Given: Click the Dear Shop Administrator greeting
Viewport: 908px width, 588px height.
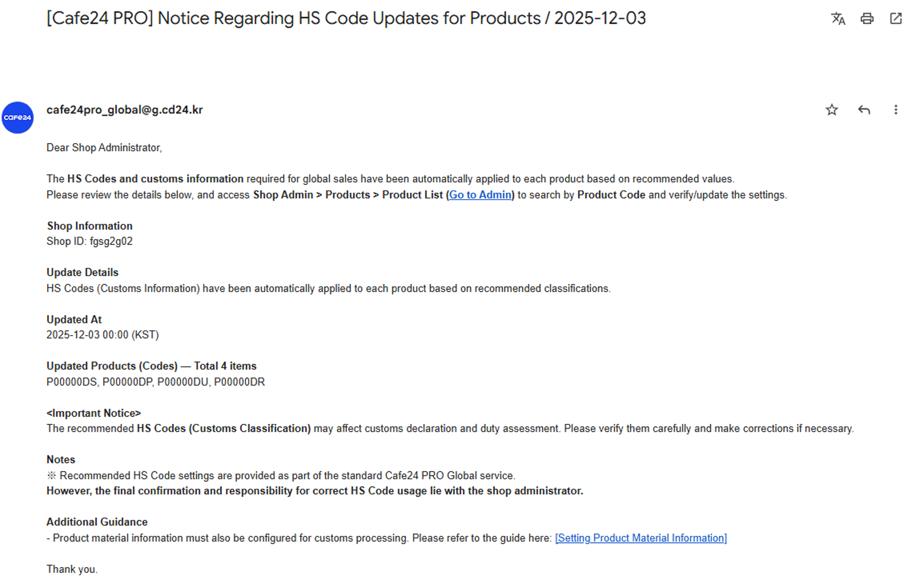Looking at the screenshot, I should coord(104,148).
